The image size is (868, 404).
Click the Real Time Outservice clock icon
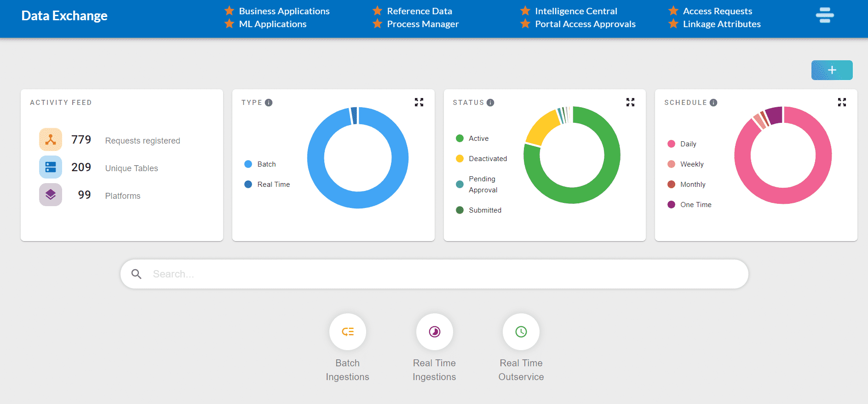[x=521, y=332]
